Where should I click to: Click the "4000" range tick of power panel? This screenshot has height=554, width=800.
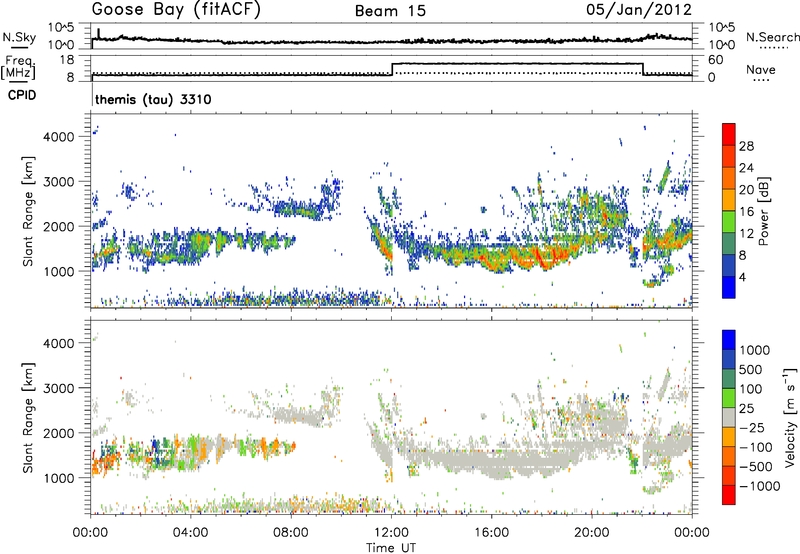59,137
